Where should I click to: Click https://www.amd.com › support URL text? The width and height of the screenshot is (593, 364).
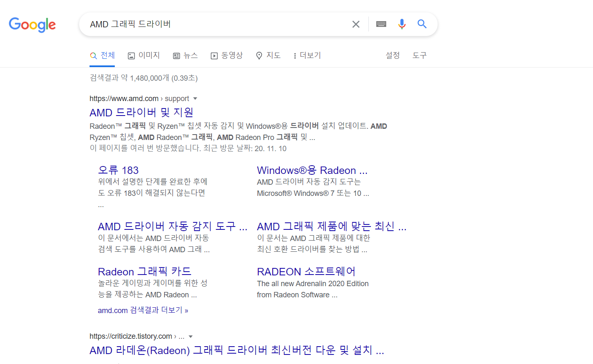coord(139,99)
